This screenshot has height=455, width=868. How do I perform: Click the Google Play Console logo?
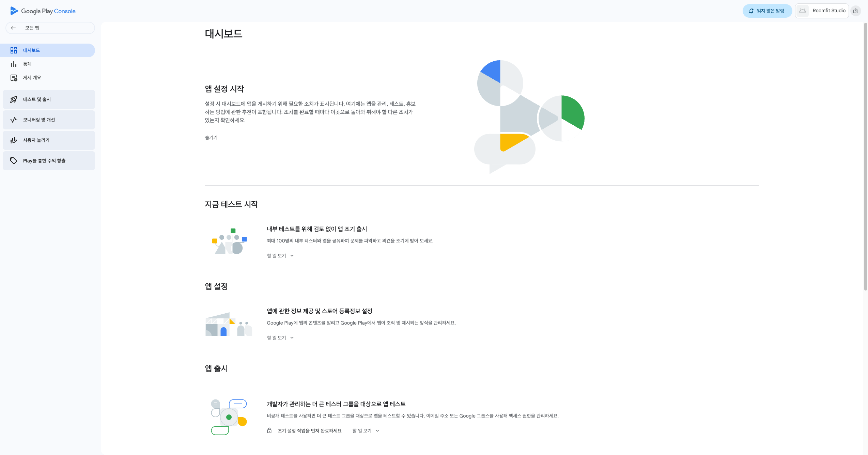click(43, 11)
